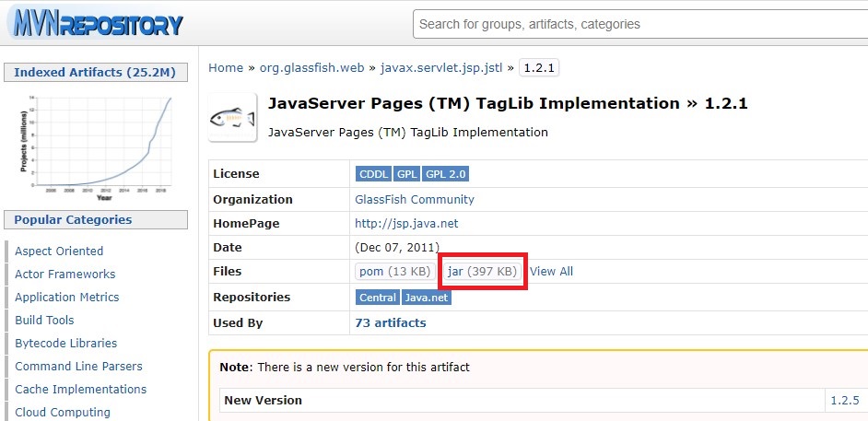The width and height of the screenshot is (868, 421).
Task: Click the MVNRepository logo
Action: coord(95,23)
